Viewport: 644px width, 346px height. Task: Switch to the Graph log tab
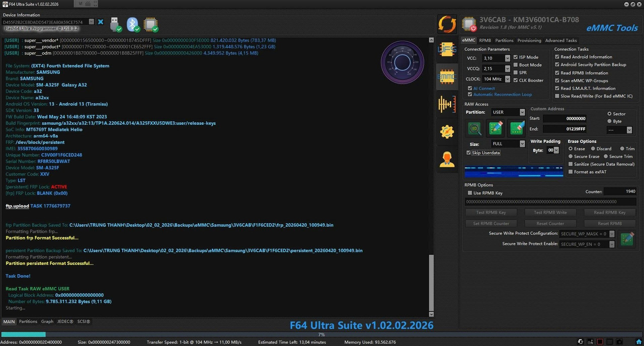pyautogui.click(x=47, y=321)
